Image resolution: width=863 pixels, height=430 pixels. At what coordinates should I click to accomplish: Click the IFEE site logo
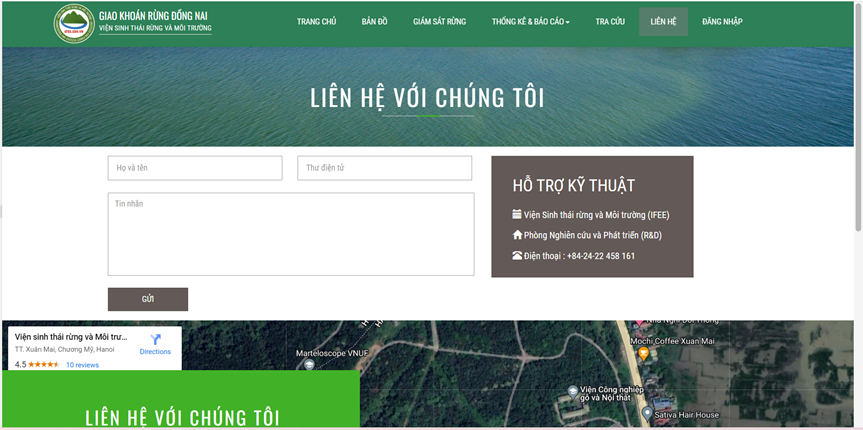point(74,23)
